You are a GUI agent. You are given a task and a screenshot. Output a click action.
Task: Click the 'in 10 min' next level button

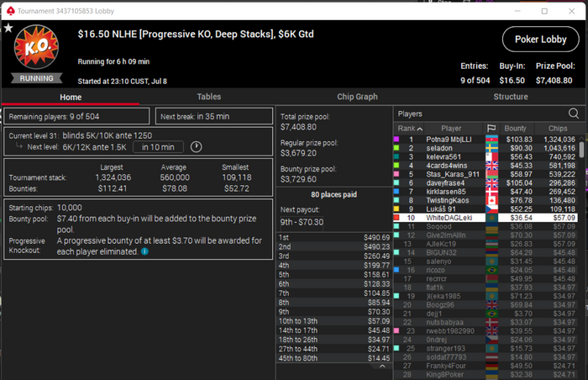coord(158,147)
